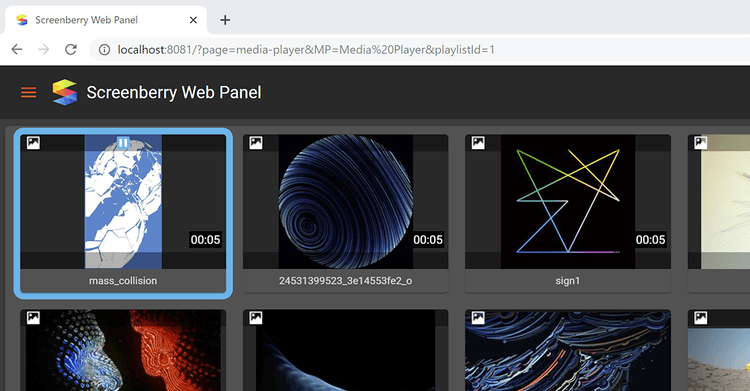Click image icon on red-blue faces thumbnail
The width and height of the screenshot is (750, 391).
pyautogui.click(x=33, y=318)
